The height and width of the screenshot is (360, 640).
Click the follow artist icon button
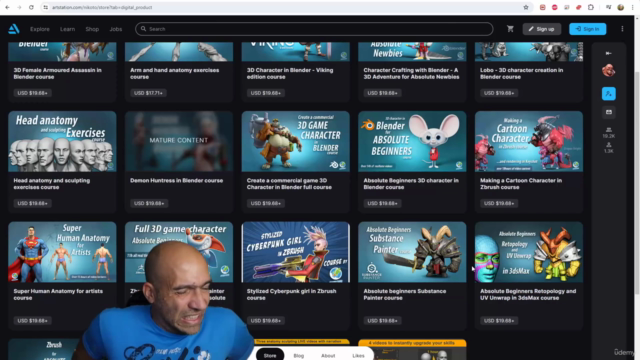609,94
